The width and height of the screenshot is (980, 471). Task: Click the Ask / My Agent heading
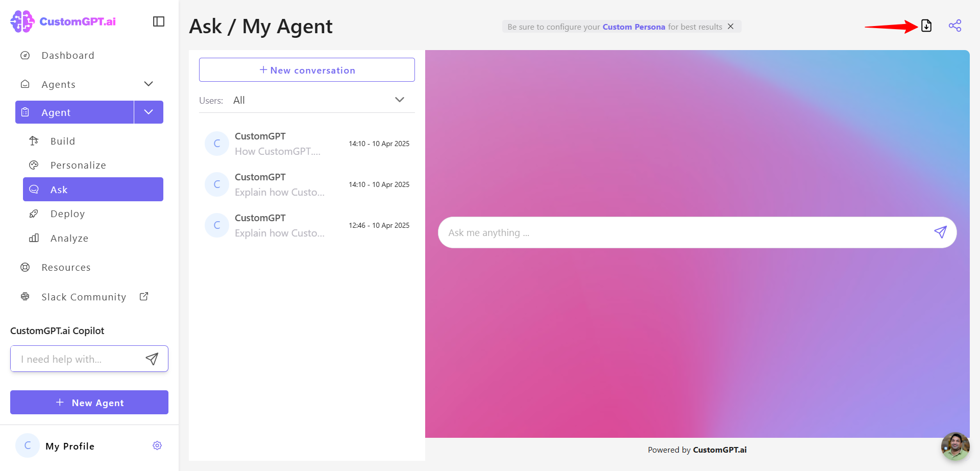pos(261,27)
